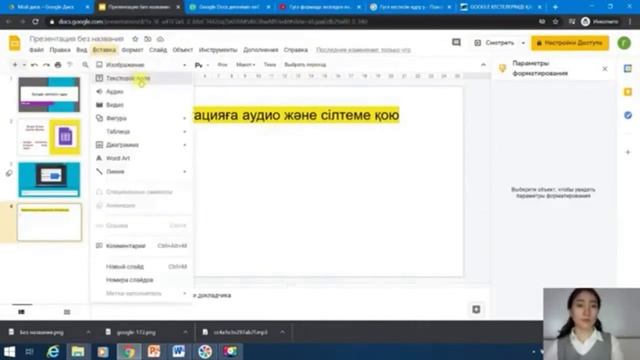The width and height of the screenshot is (640, 360).
Task: Close the Параметры форматирования panel
Action: (605, 69)
